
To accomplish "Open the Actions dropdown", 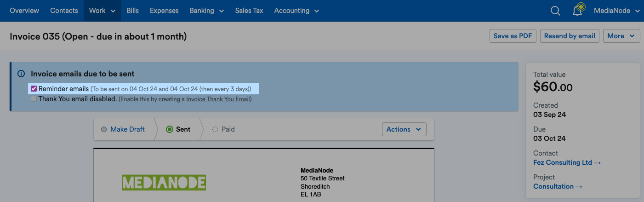I will click(x=404, y=129).
